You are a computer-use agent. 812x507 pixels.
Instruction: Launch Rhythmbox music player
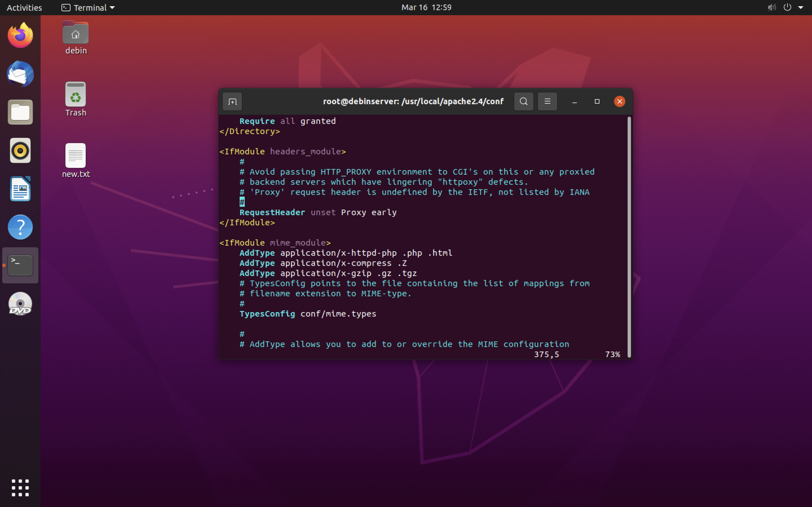(x=20, y=151)
